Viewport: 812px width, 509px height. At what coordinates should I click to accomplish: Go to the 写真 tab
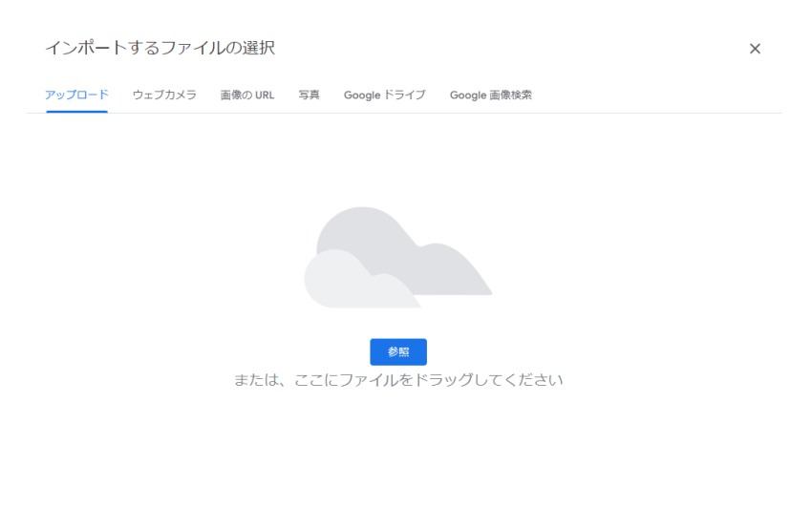tap(309, 95)
